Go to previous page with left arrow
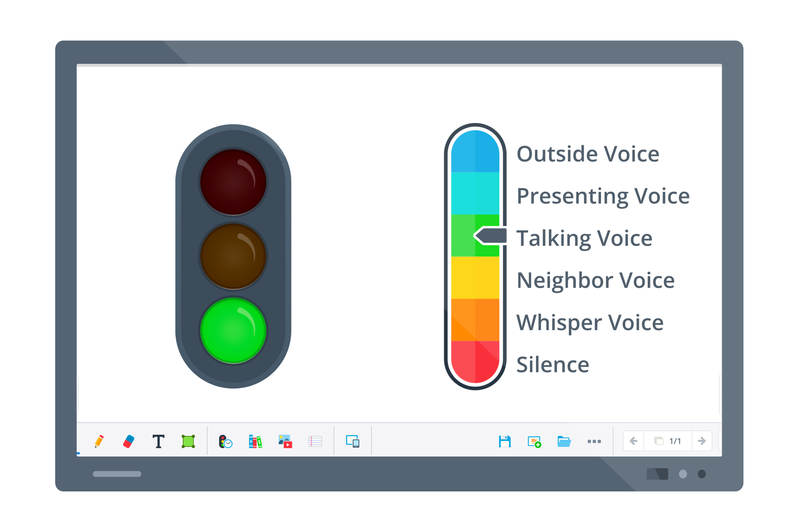The height and width of the screenshot is (532, 798). (x=633, y=441)
